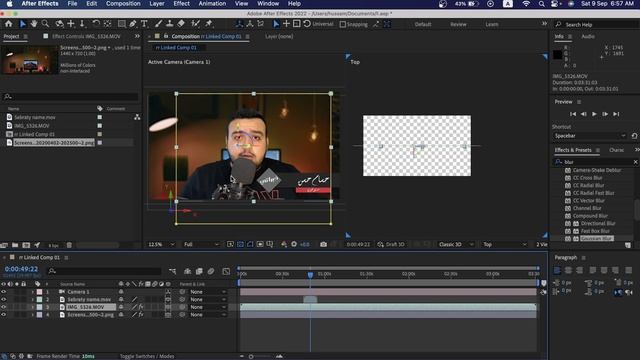Image resolution: width=640 pixels, height=360 pixels.
Task: Select the Puppet Pin tool
Action: [209, 24]
